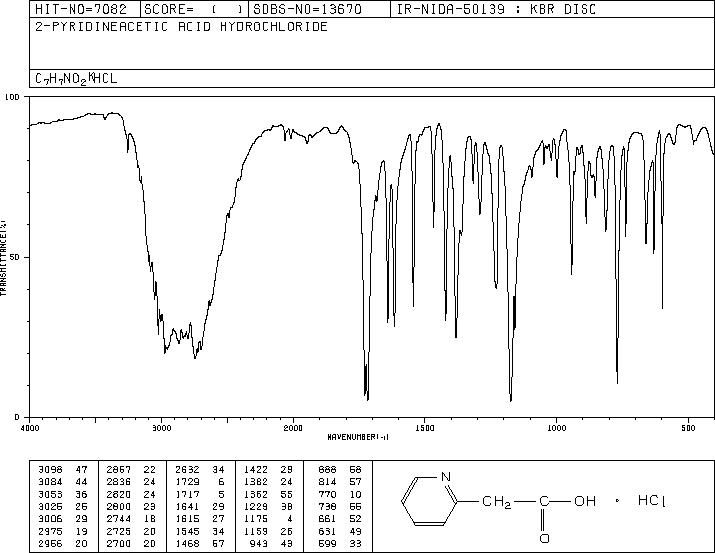Click the N atom in the pyridine ring
Image resolution: width=715 pixels, height=553 pixels.
[x=446, y=477]
